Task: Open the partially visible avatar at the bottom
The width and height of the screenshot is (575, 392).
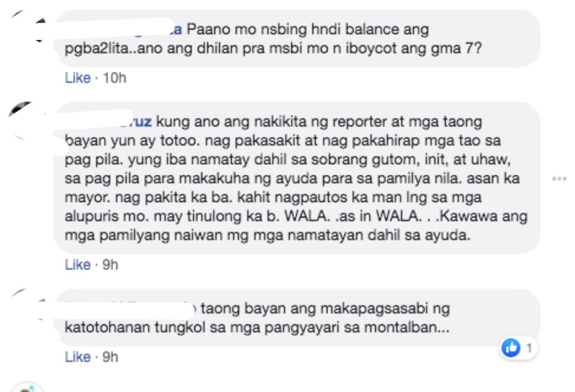Action: tap(27, 387)
